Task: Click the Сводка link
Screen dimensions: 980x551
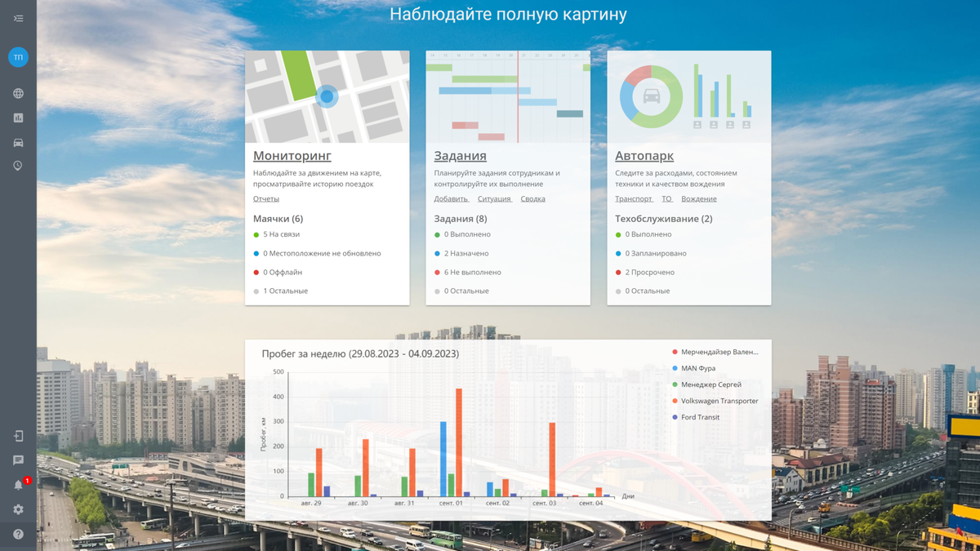Action: click(533, 198)
